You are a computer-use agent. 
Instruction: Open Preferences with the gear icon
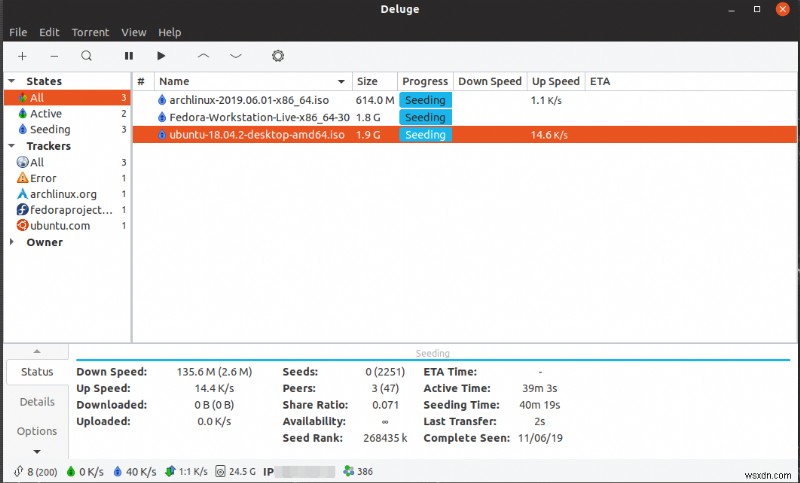point(278,56)
